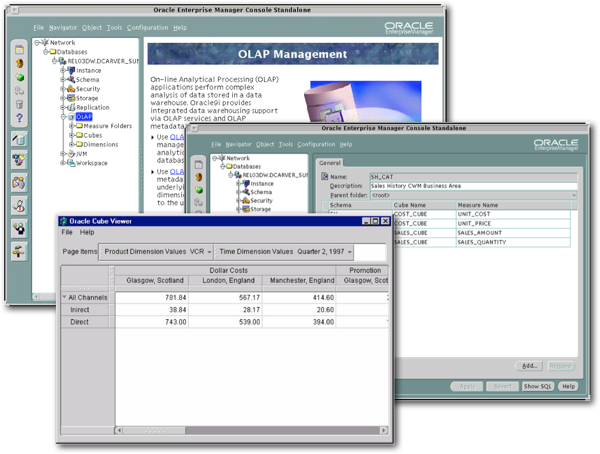Select the SALES_QUANTITY measure cell

pos(513,242)
